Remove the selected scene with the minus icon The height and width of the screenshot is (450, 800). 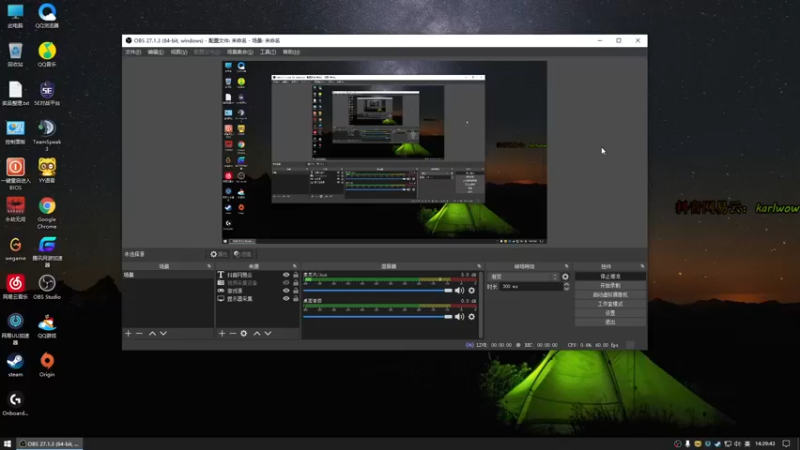coord(139,333)
